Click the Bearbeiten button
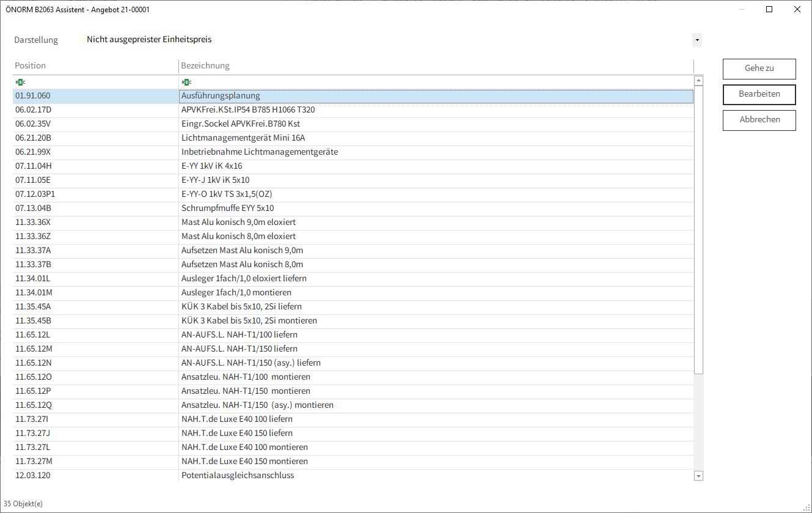812x513 pixels. pyautogui.click(x=759, y=94)
